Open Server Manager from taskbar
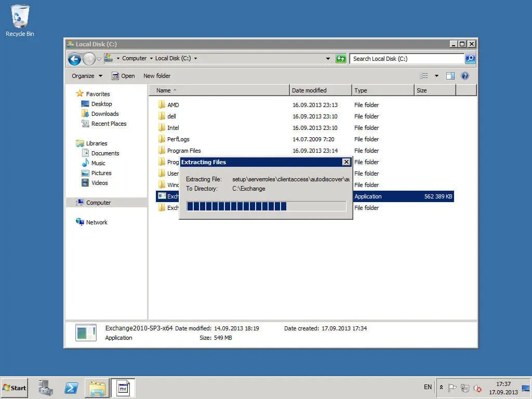Viewport: 532px width, 399px height. [x=46, y=388]
